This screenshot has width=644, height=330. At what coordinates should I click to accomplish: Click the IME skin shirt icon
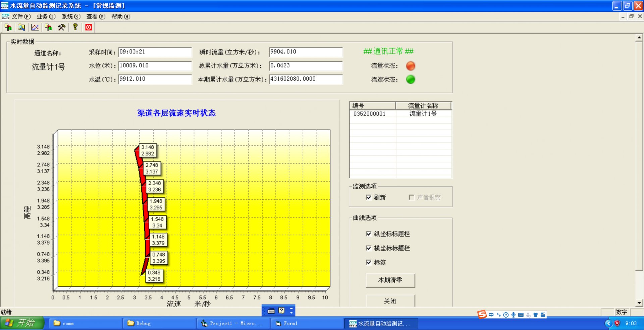[535, 315]
